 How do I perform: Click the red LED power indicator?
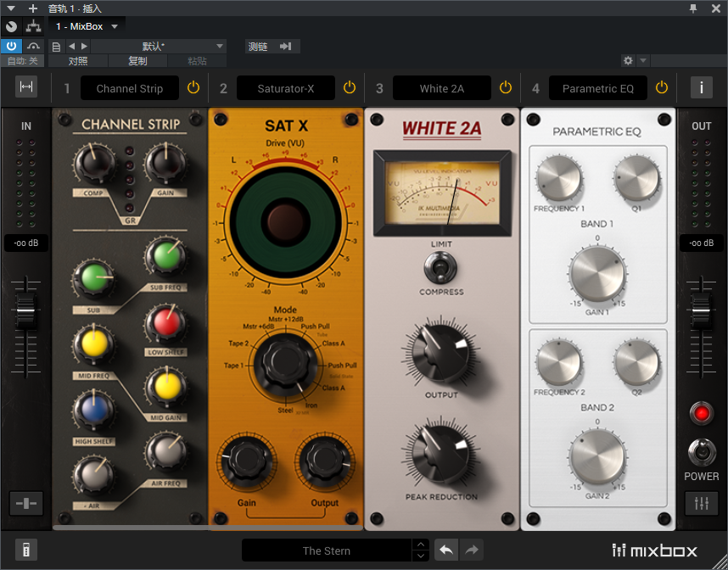pyautogui.click(x=702, y=413)
